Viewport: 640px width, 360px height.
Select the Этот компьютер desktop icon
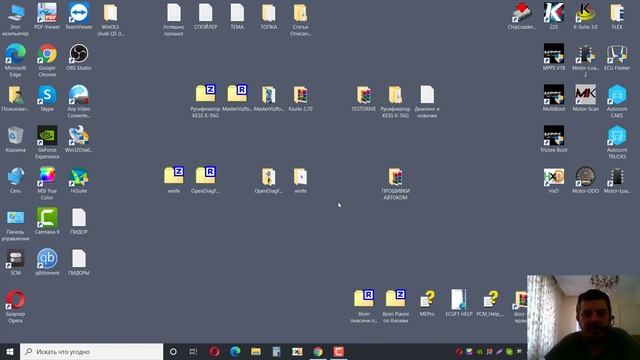pos(16,13)
